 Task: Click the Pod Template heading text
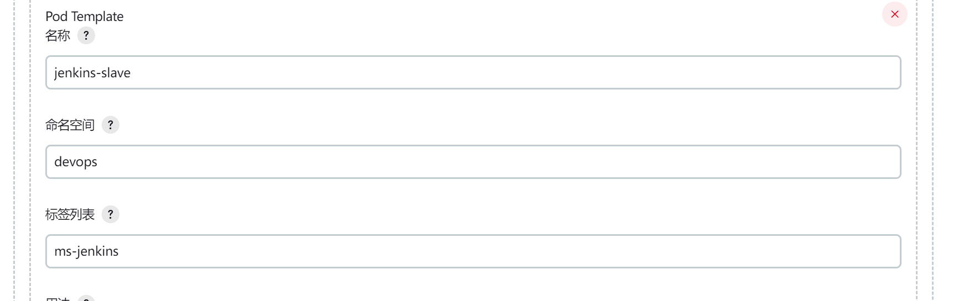coord(85,17)
